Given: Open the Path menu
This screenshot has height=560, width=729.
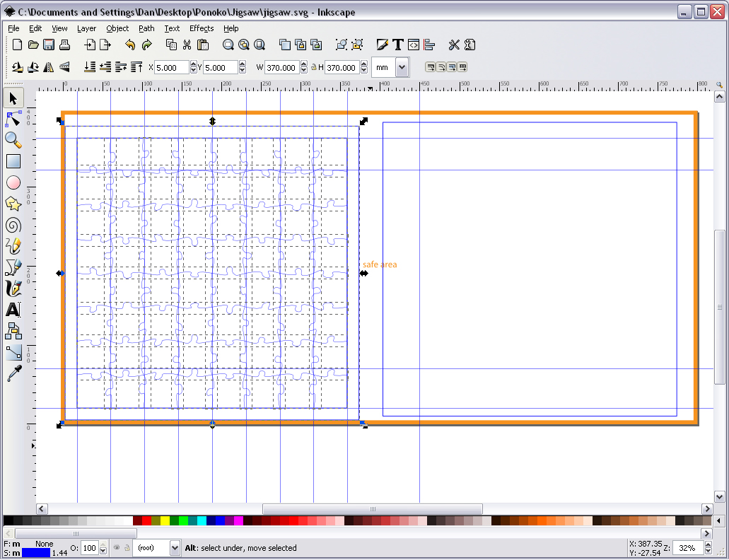Looking at the screenshot, I should pyautogui.click(x=146, y=28).
